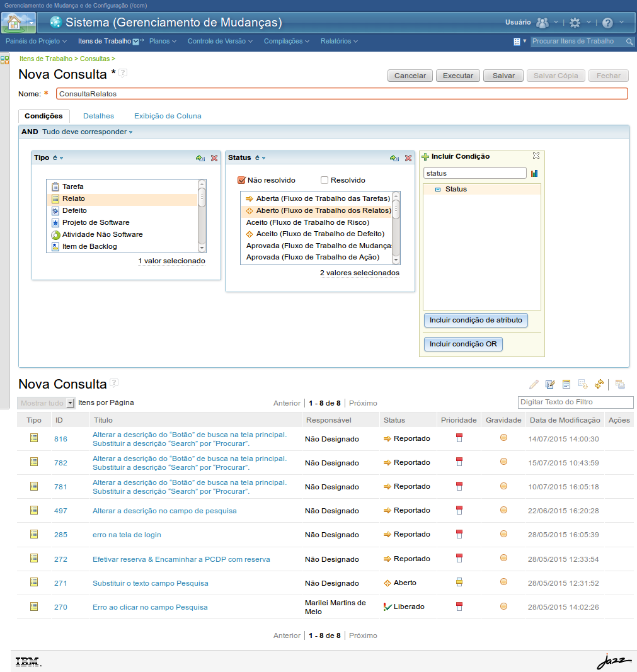The width and height of the screenshot is (637, 672).
Task: Click the dashboard grid icon in sidebar
Action: tap(4, 60)
